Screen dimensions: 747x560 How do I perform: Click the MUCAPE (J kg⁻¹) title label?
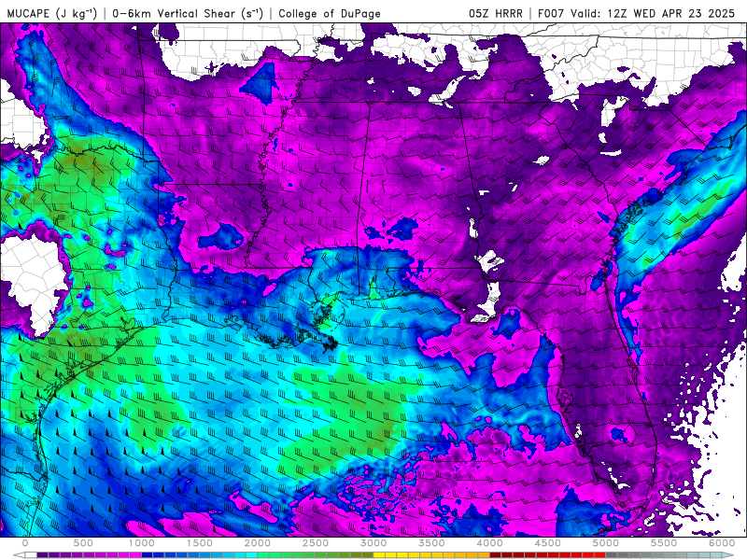tap(52, 13)
